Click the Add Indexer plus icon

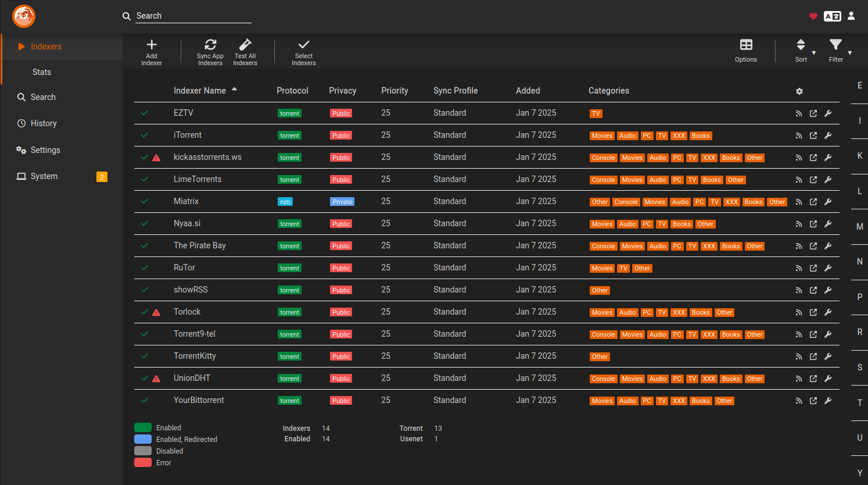(152, 45)
